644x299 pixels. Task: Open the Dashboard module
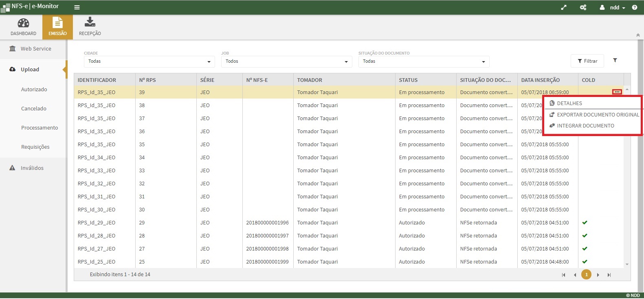click(23, 27)
